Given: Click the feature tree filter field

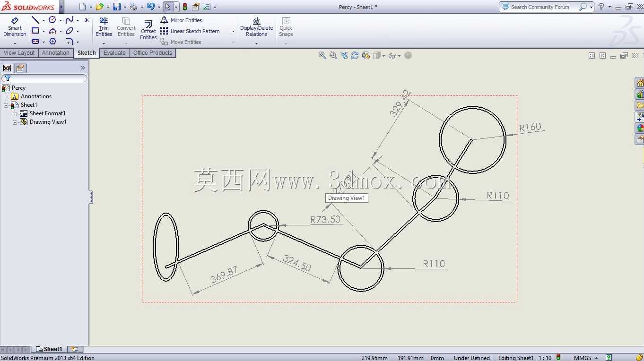Looking at the screenshot, I should [44, 78].
